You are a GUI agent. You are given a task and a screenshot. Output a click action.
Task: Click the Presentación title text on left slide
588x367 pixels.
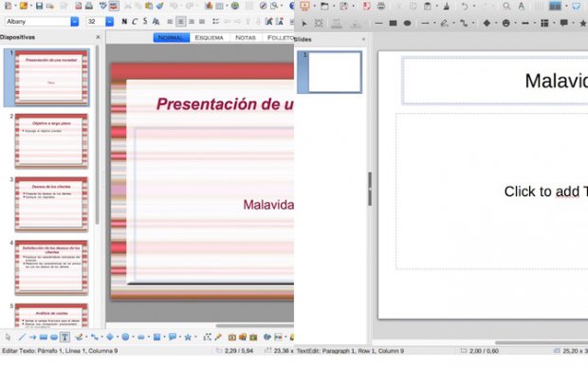pyautogui.click(x=225, y=103)
